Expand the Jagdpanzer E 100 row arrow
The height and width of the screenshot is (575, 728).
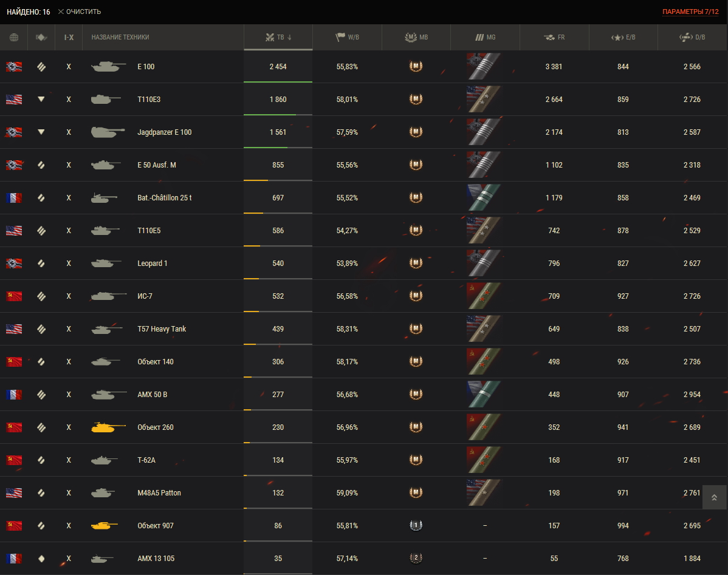pos(41,132)
